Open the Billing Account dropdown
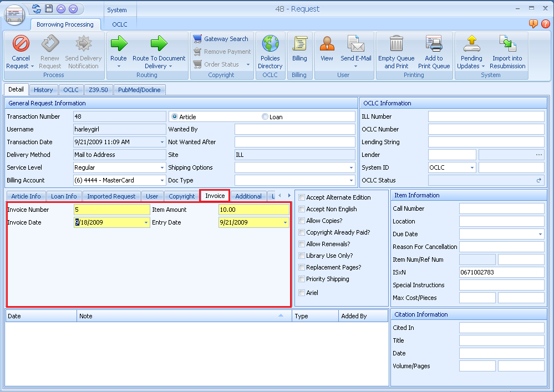554x392 pixels. (161, 180)
